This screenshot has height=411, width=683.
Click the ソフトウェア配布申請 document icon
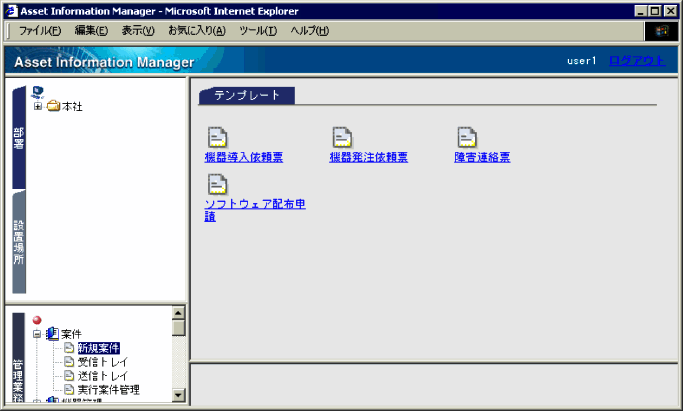(x=217, y=184)
